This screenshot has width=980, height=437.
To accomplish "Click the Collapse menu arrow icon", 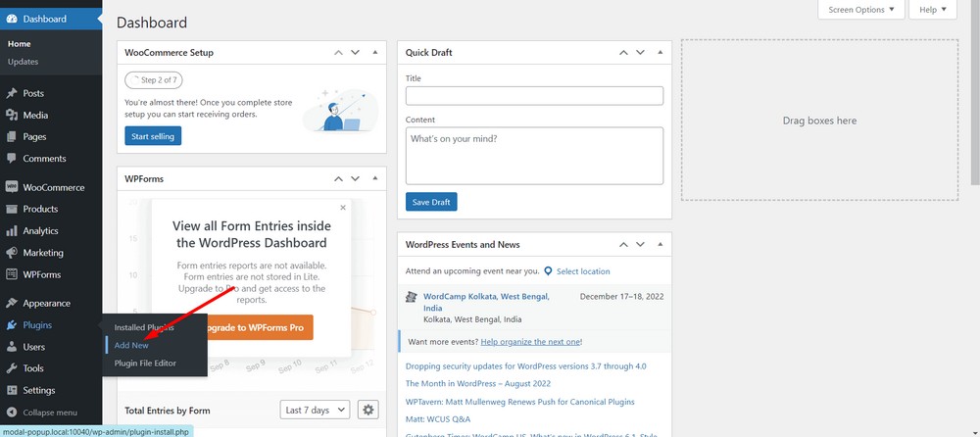I will [11, 413].
